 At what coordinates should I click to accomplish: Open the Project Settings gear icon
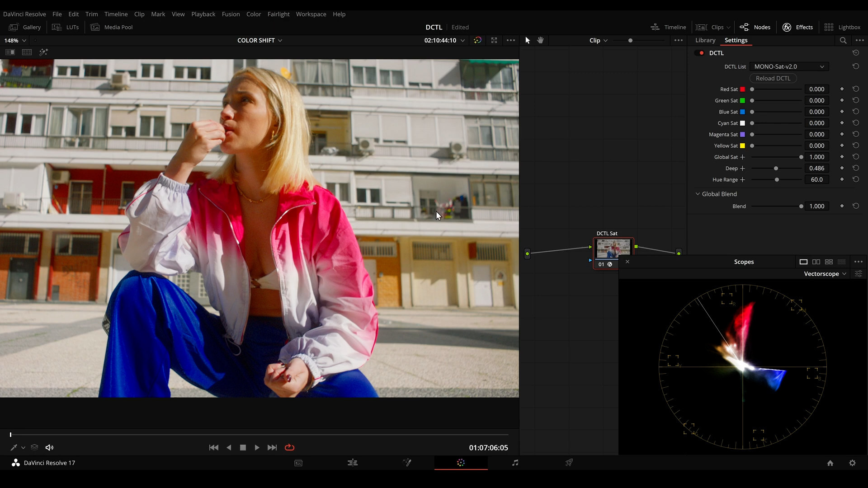click(852, 463)
